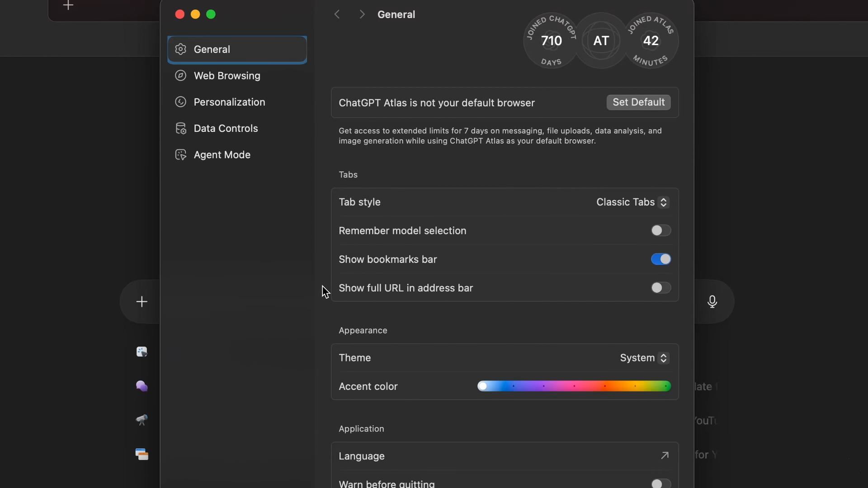The height and width of the screenshot is (488, 868).
Task: Click the purple chat bubbles shortcut icon
Action: pyautogui.click(x=142, y=386)
